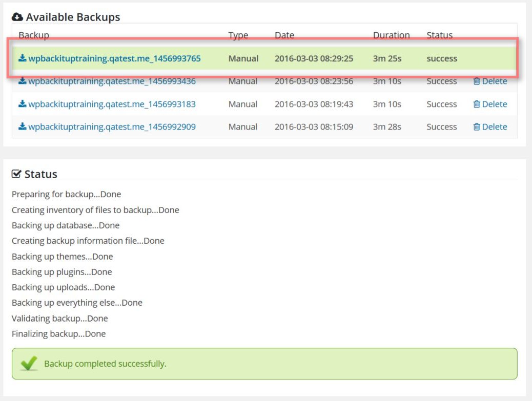Click 'Backing up themes...Done' line
532x401 pixels.
pyautogui.click(x=62, y=257)
